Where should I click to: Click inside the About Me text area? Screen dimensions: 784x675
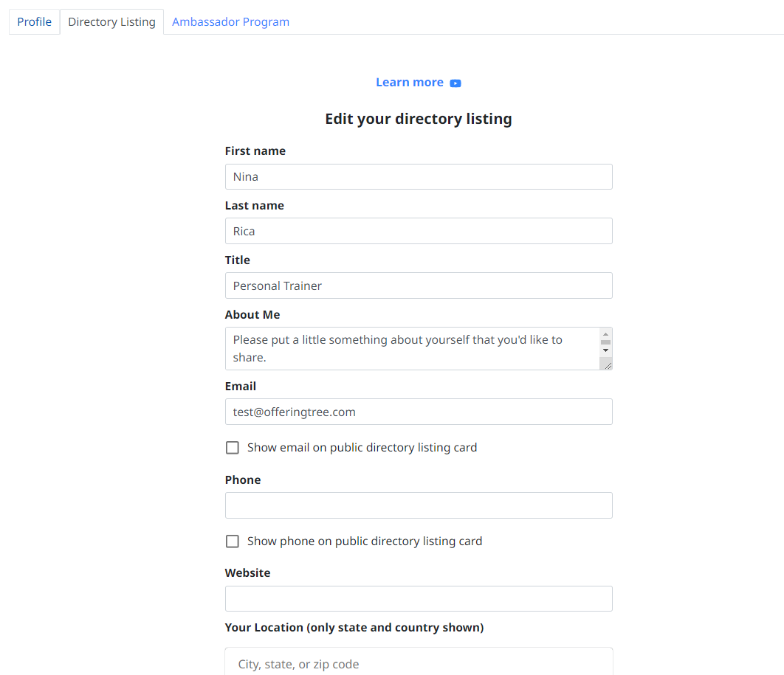pos(413,349)
